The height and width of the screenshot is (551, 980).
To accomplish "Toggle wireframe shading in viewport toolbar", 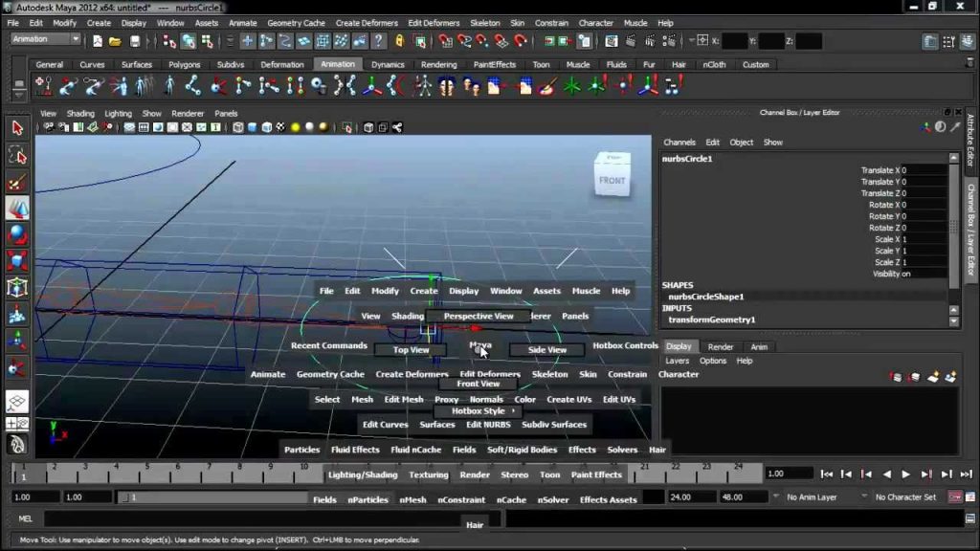I will (x=238, y=127).
